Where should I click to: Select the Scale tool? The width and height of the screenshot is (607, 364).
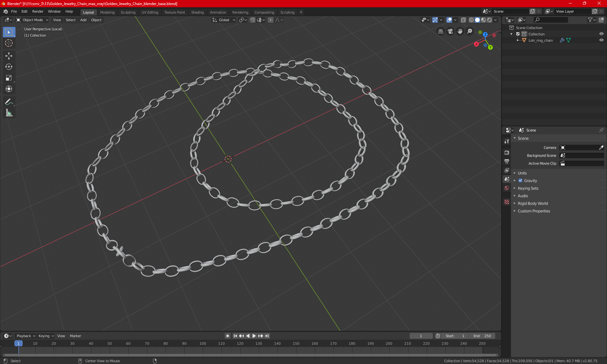click(9, 78)
